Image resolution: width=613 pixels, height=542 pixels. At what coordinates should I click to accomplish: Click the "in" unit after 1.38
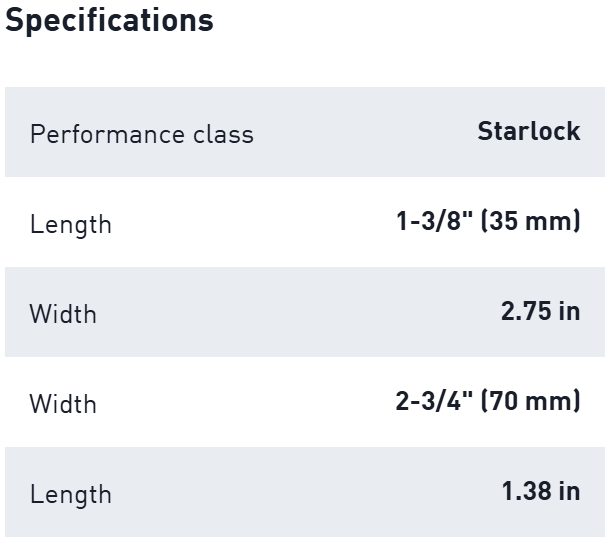[569, 491]
